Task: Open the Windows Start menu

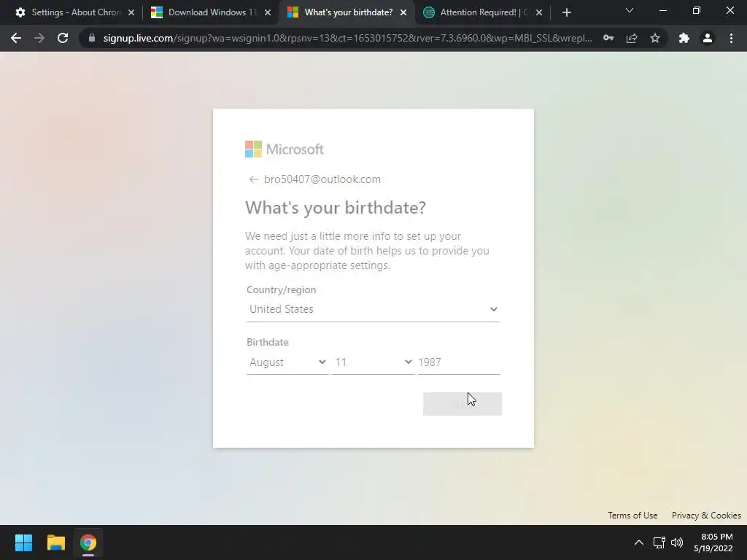Action: tap(23, 542)
